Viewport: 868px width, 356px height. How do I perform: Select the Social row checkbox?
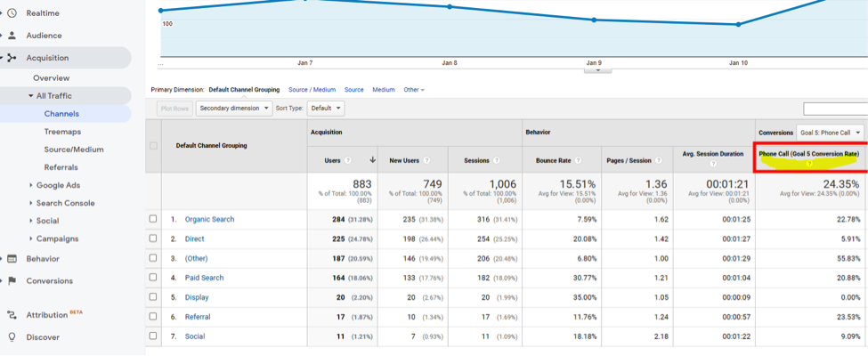[153, 336]
